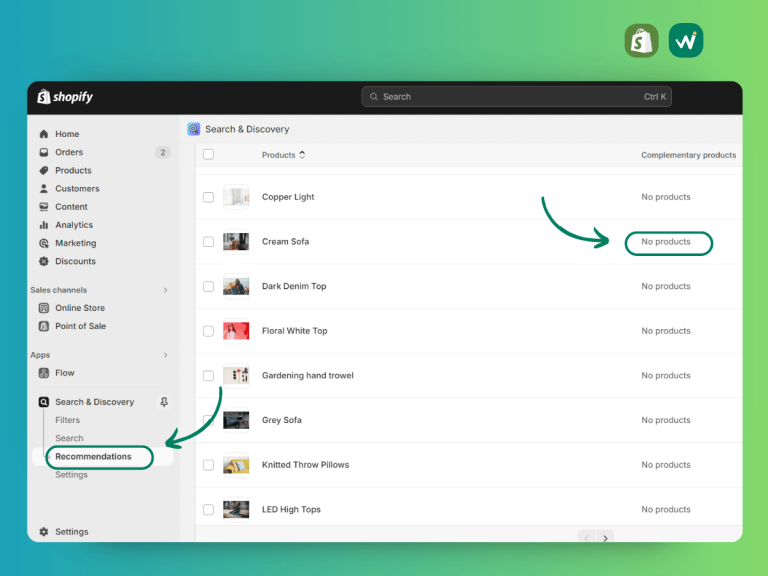Click Cream Sofa's No products cell
The width and height of the screenshot is (768, 576).
[666, 241]
